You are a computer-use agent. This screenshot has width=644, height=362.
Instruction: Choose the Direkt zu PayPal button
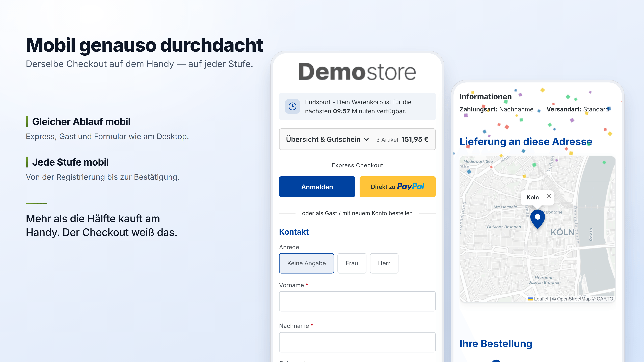coord(397,187)
